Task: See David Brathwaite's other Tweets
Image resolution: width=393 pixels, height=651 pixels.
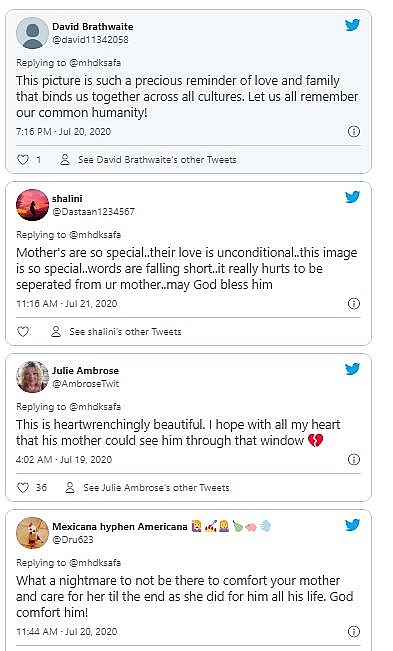Action: [x=148, y=159]
